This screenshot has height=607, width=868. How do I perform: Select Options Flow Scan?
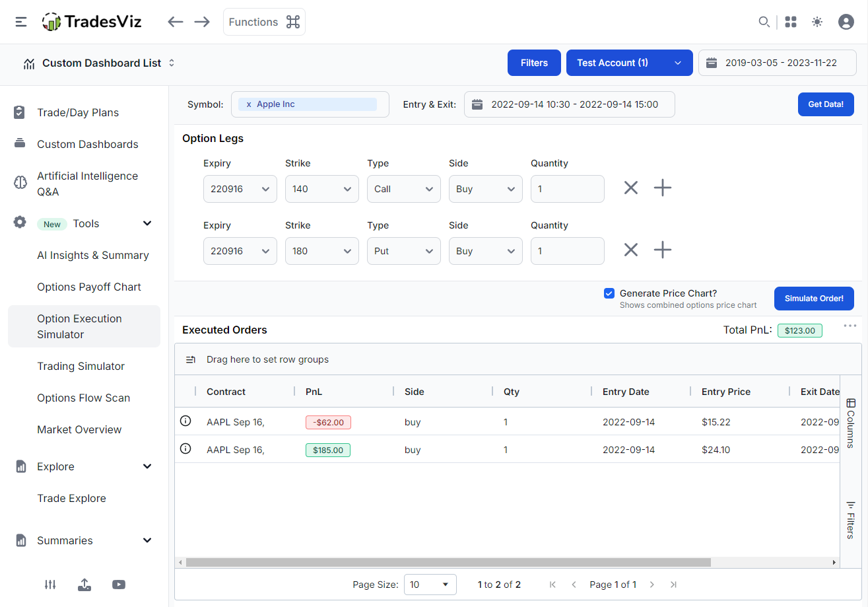click(84, 398)
